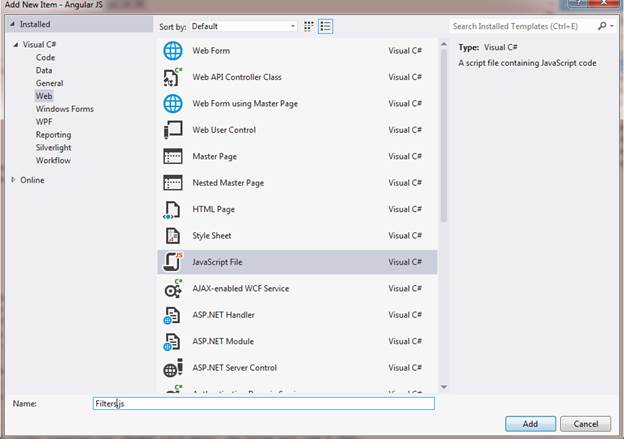Viewport: 624px width, 439px height.
Task: Choose the Web Form using Master Page icon
Action: 173,103
